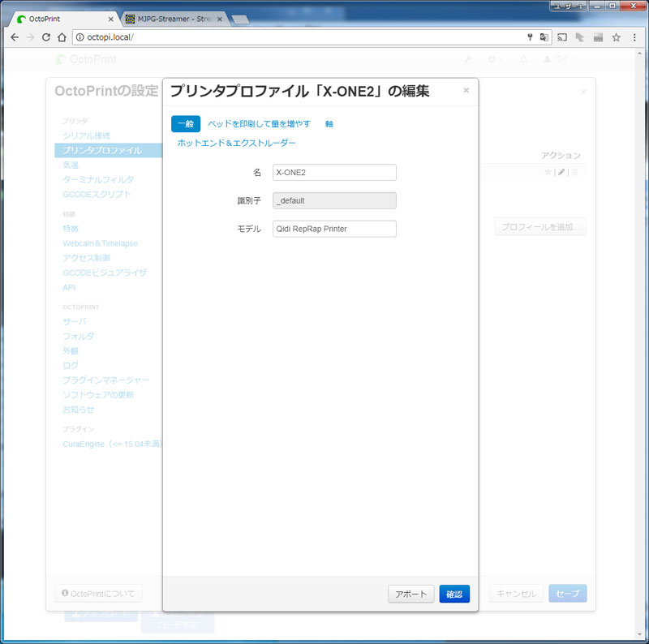Click the プロフィールを追加 button
Screen dimensions: 649x644
[x=540, y=227]
